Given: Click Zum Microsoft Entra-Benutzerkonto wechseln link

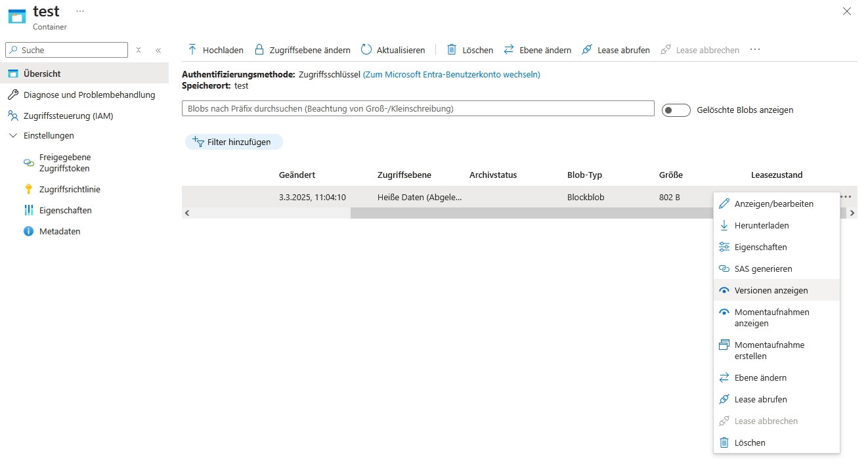Looking at the screenshot, I should click(x=451, y=74).
